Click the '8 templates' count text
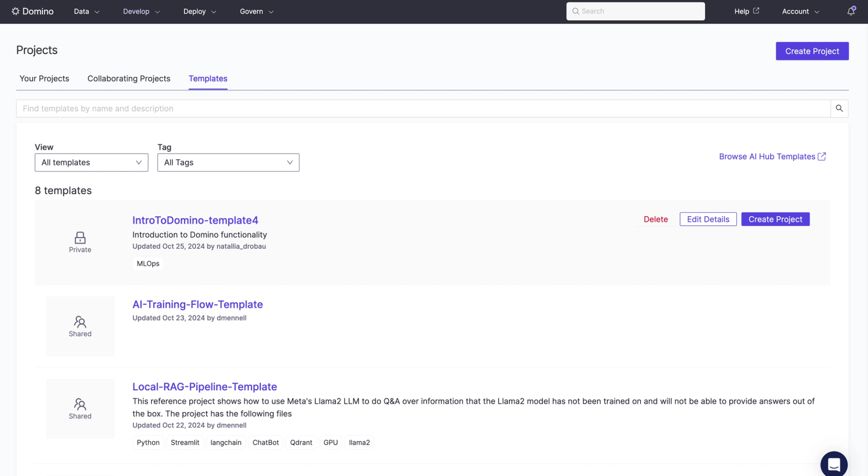 63,190
